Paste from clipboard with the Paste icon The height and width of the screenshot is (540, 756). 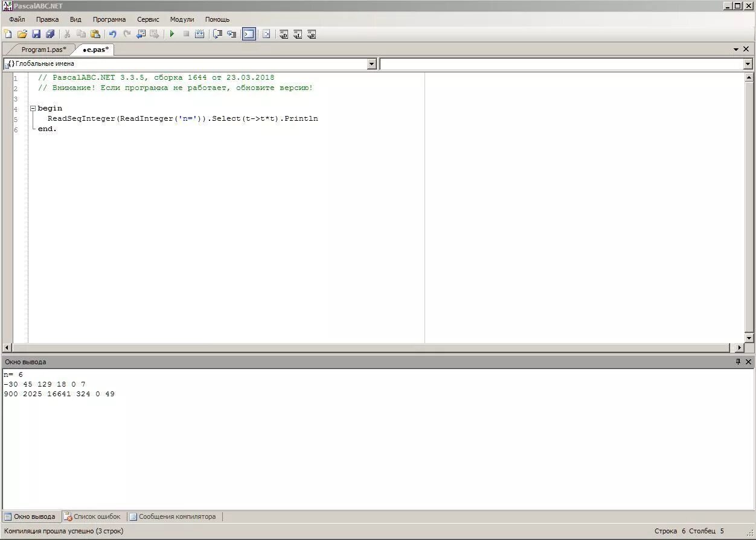click(x=95, y=34)
